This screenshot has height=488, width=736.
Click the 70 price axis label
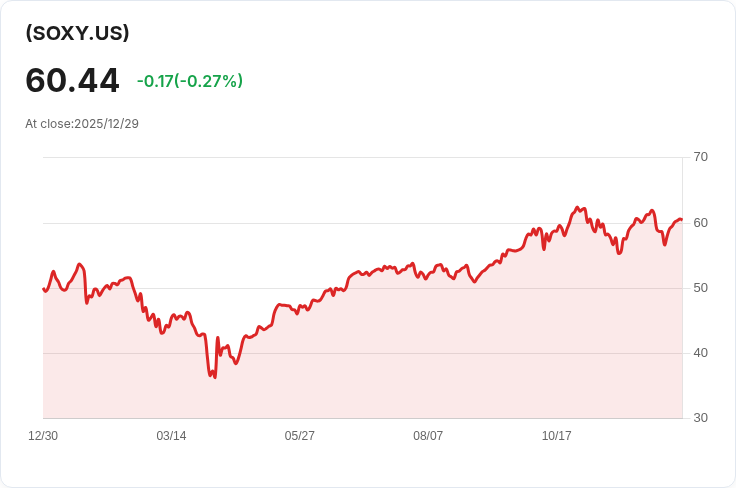point(700,157)
